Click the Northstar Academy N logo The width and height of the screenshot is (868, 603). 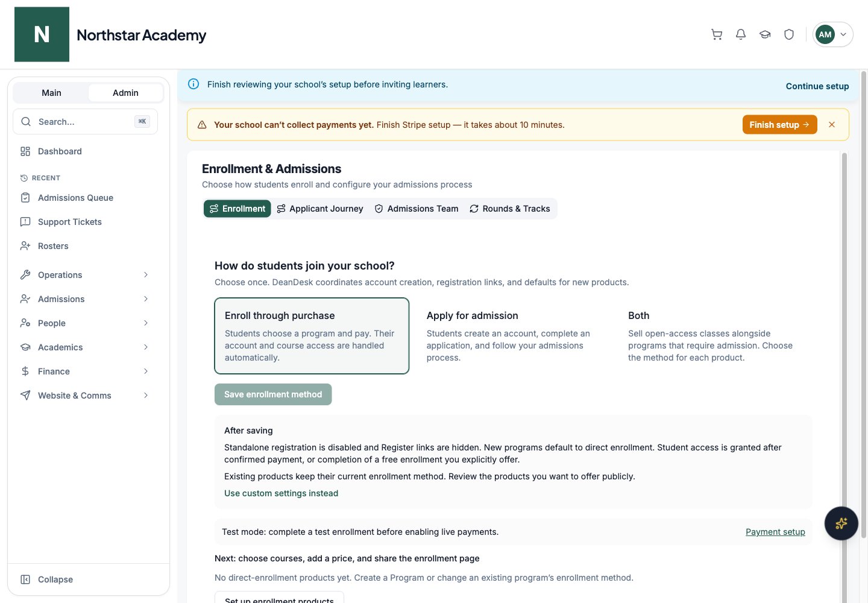tap(42, 34)
